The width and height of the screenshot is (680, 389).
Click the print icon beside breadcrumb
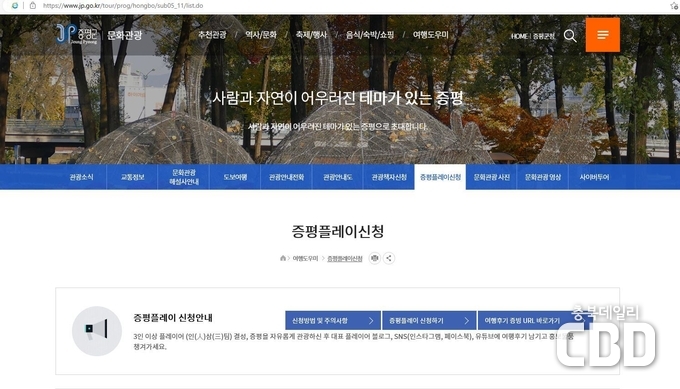click(375, 258)
